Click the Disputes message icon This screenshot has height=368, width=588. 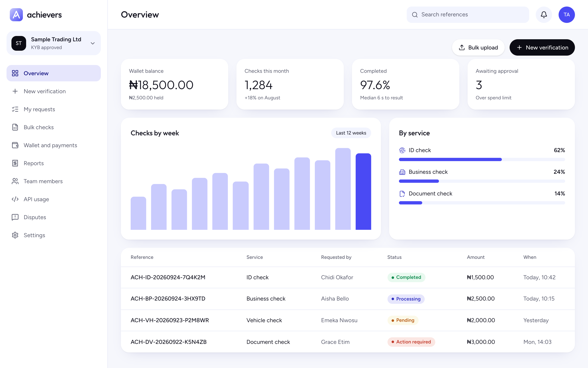15,217
